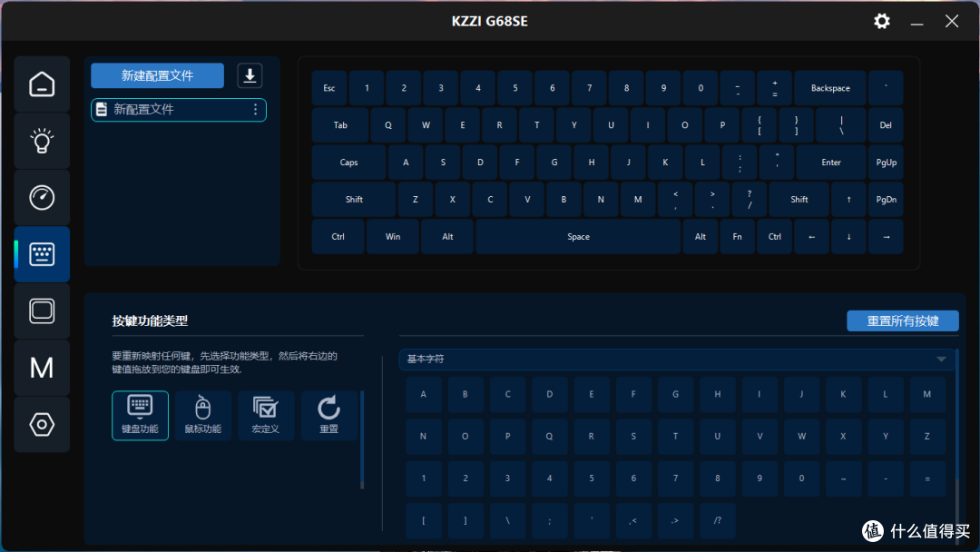The image size is (980, 552).
Task: Select the keyboard key mapping sidebar icon
Action: coord(42,254)
